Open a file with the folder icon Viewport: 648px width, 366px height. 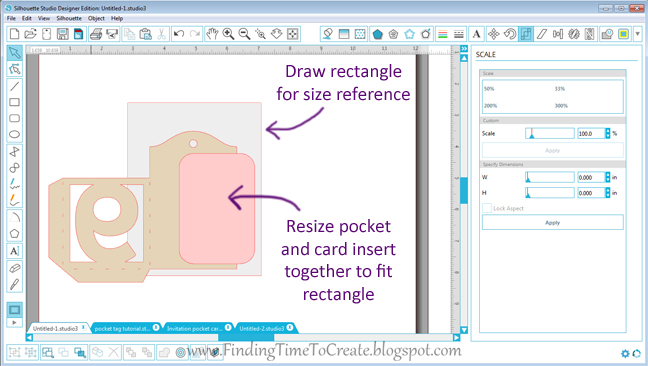tap(30, 34)
